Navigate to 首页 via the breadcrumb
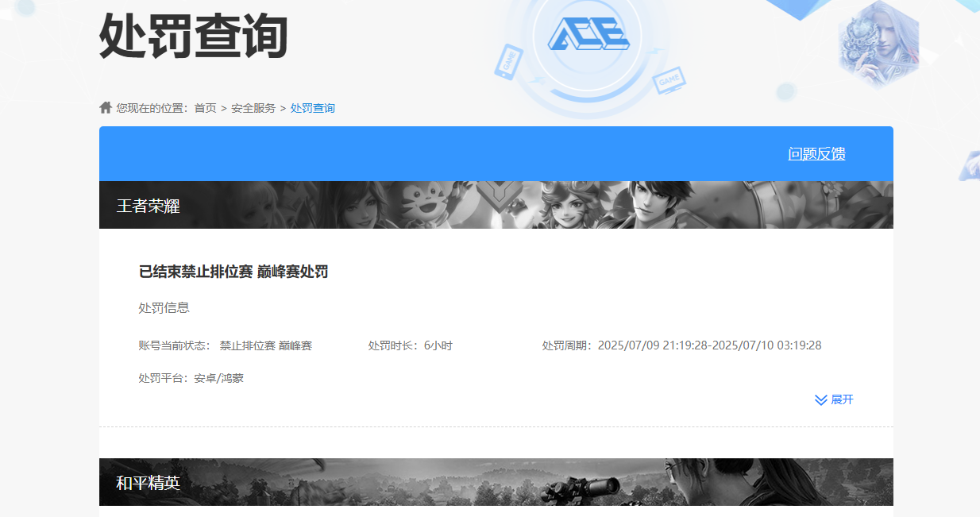Screen dimensions: 980x517 (205, 107)
